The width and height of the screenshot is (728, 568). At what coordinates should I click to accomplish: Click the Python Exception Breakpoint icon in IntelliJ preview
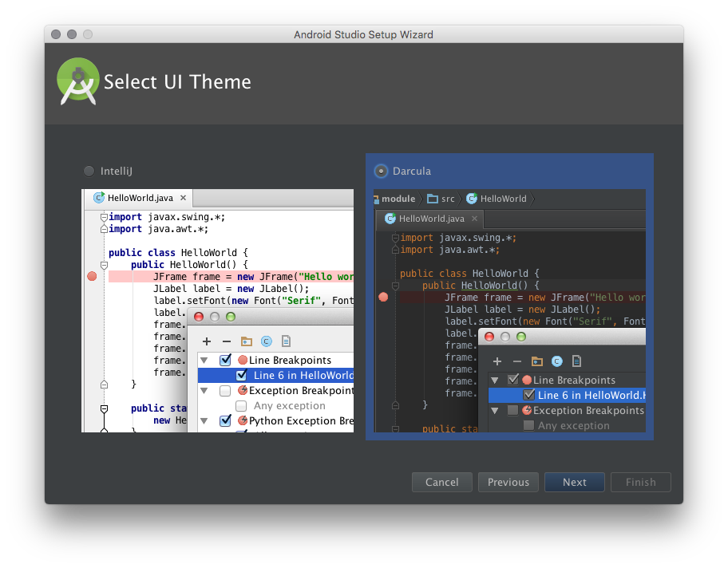click(x=243, y=420)
